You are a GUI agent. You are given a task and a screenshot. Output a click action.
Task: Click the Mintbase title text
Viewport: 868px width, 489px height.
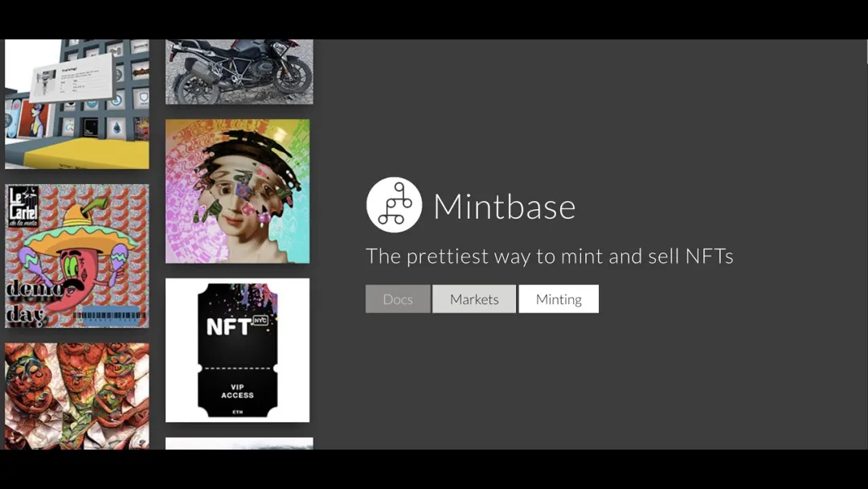(504, 207)
